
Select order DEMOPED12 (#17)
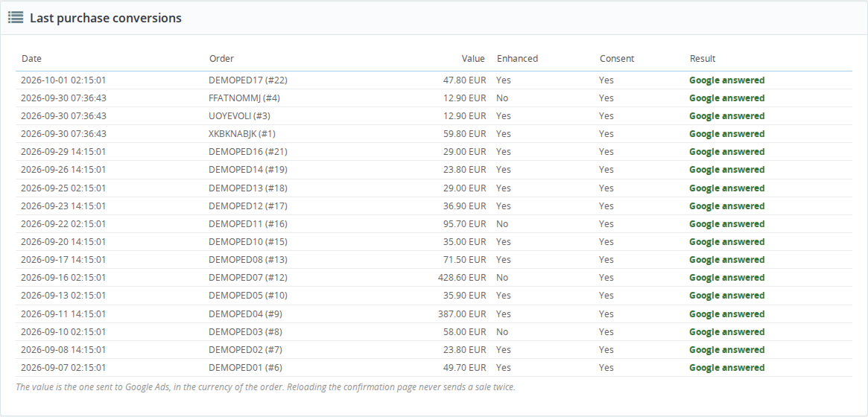tap(248, 206)
